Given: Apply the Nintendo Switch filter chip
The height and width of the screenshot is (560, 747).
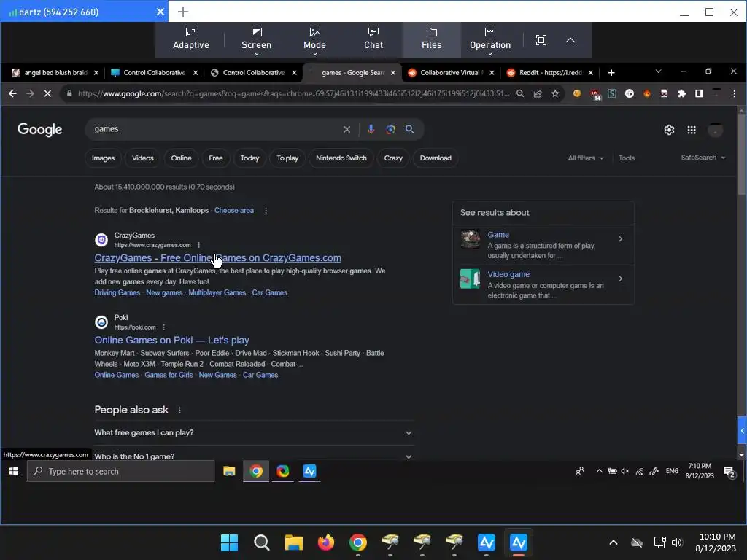Looking at the screenshot, I should (x=341, y=158).
